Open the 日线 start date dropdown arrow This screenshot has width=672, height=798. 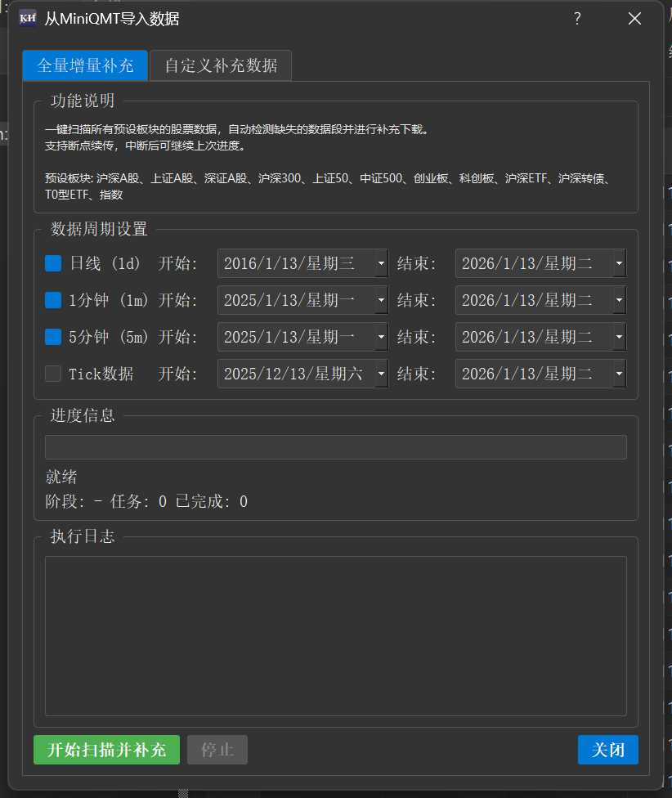pyautogui.click(x=381, y=263)
